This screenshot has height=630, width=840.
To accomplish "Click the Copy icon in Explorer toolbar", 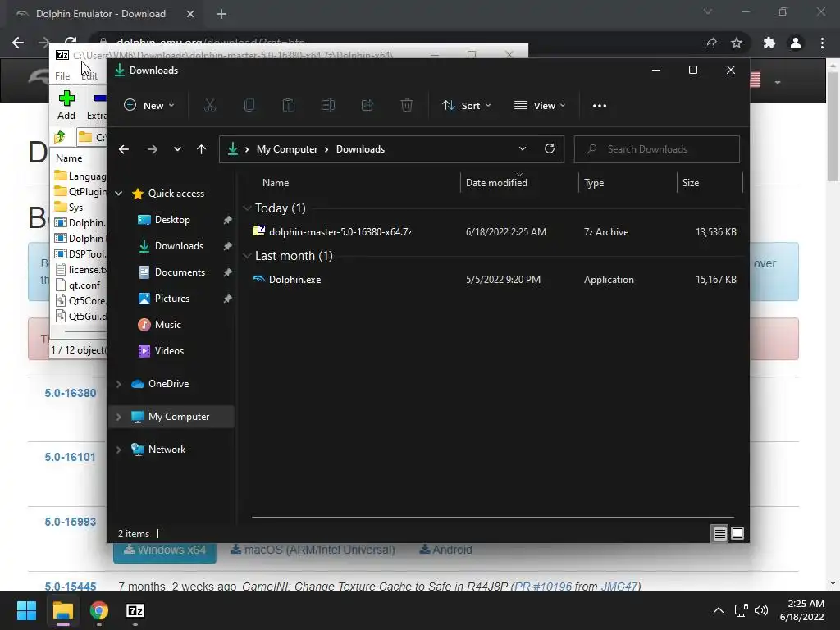I will [x=249, y=106].
